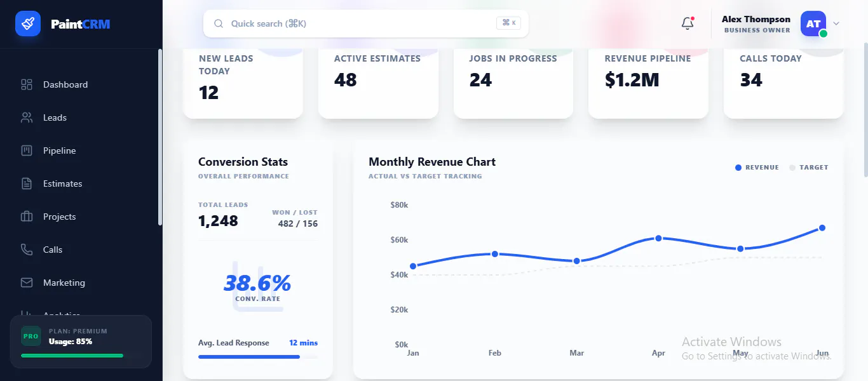Click the Quick search input field
This screenshot has width=868, height=381.
coord(366,23)
